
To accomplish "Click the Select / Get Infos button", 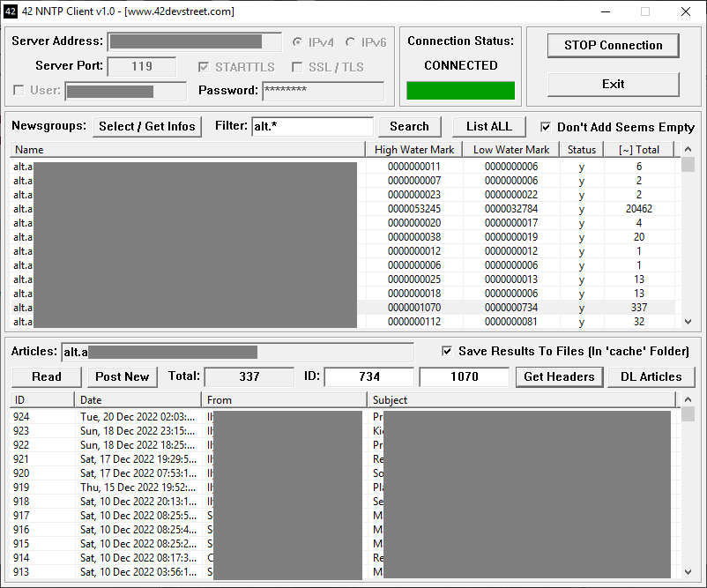I will click(147, 126).
